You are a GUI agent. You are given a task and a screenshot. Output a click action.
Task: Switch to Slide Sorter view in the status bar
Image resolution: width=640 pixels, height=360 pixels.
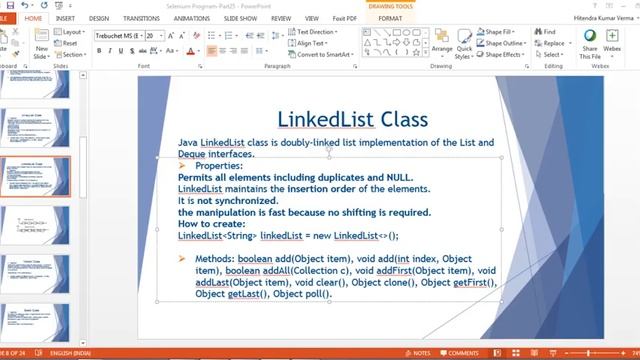[x=516, y=353]
